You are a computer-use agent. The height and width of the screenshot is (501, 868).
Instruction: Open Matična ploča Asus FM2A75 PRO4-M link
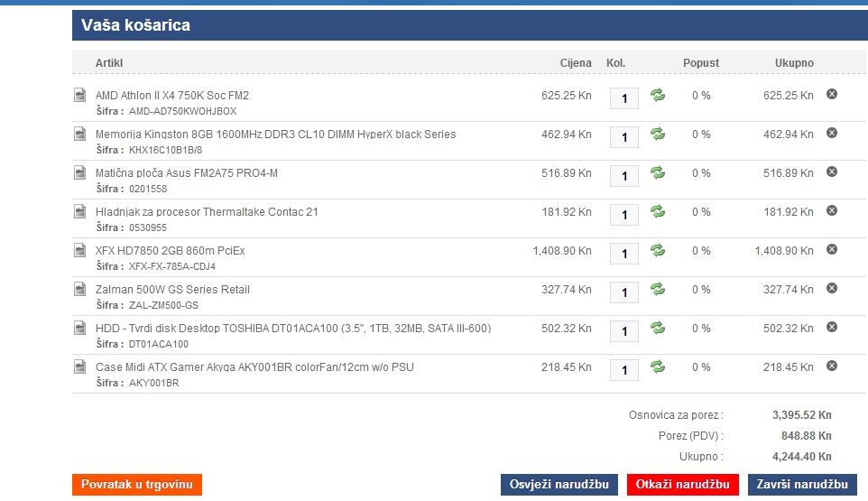[x=187, y=173]
